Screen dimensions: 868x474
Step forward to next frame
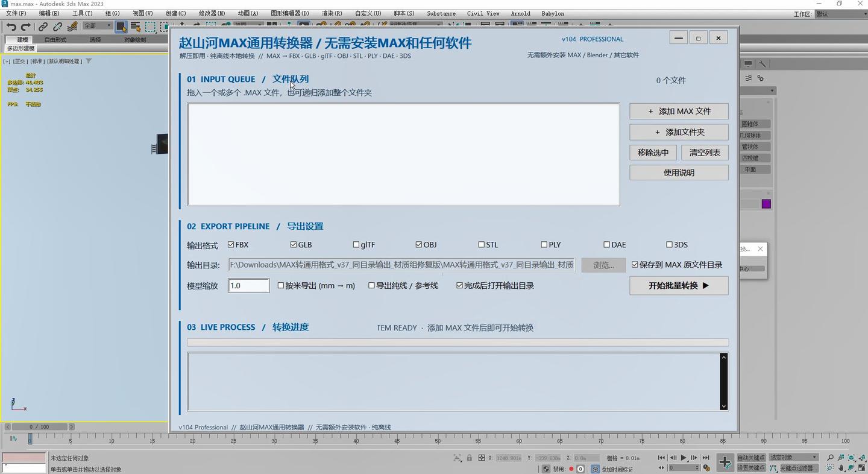tap(694, 458)
